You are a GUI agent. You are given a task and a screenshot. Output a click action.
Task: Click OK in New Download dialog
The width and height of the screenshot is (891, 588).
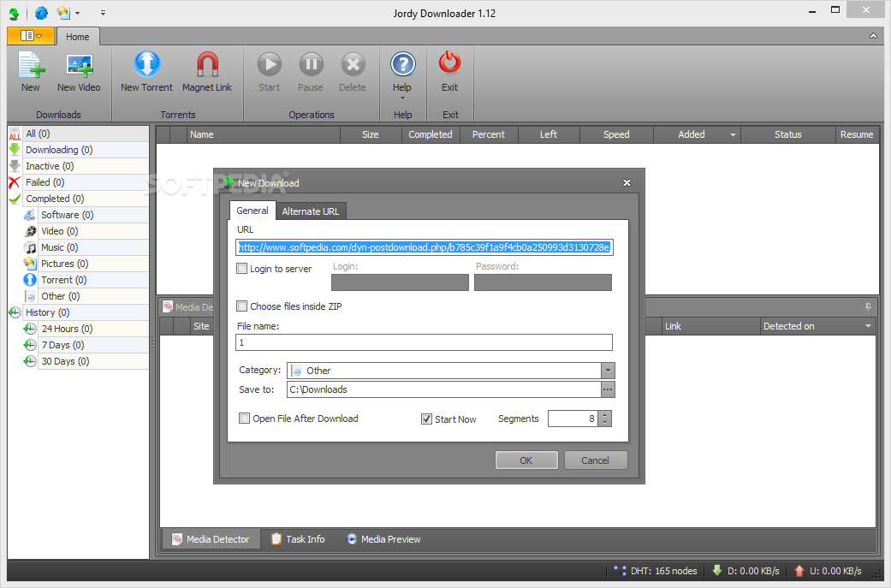pyautogui.click(x=526, y=460)
